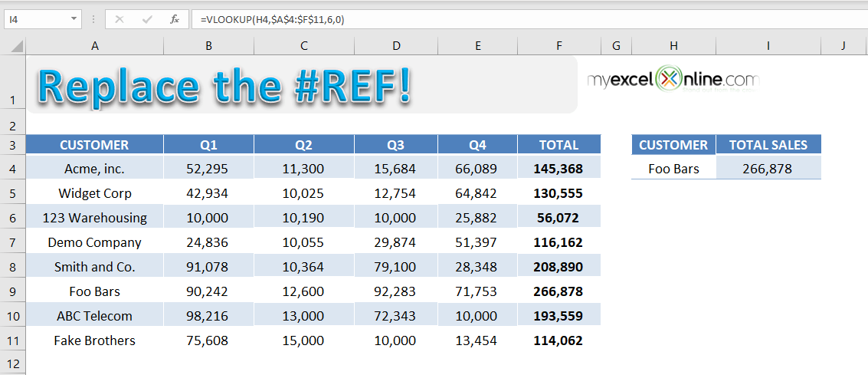Click the 'ABC Telecom' cell
The height and width of the screenshot is (375, 868).
95,316
